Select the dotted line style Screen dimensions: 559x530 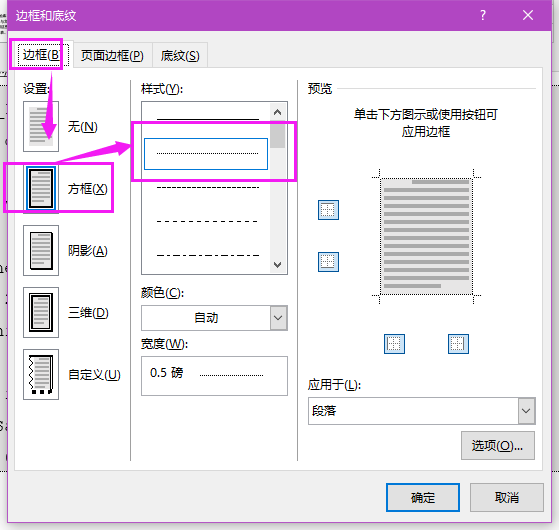[206, 154]
